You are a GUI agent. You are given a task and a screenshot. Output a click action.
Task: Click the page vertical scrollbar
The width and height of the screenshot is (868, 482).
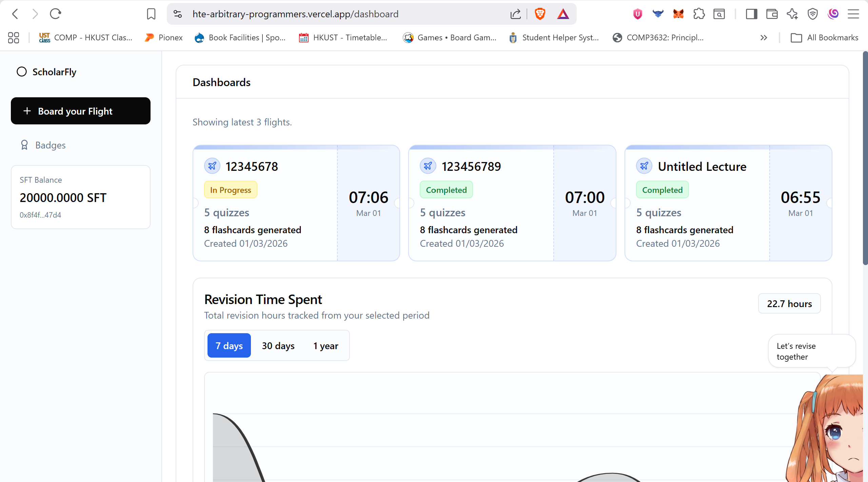click(x=865, y=158)
